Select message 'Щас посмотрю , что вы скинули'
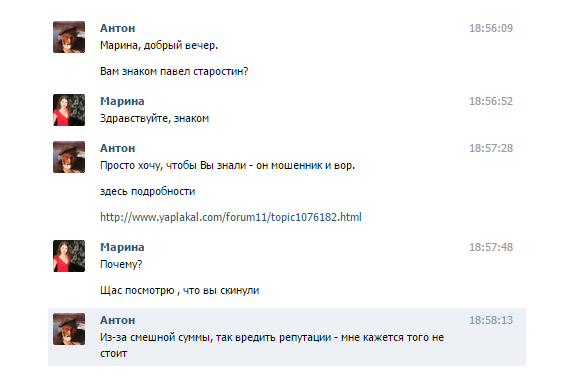572x389 pixels. [179, 290]
